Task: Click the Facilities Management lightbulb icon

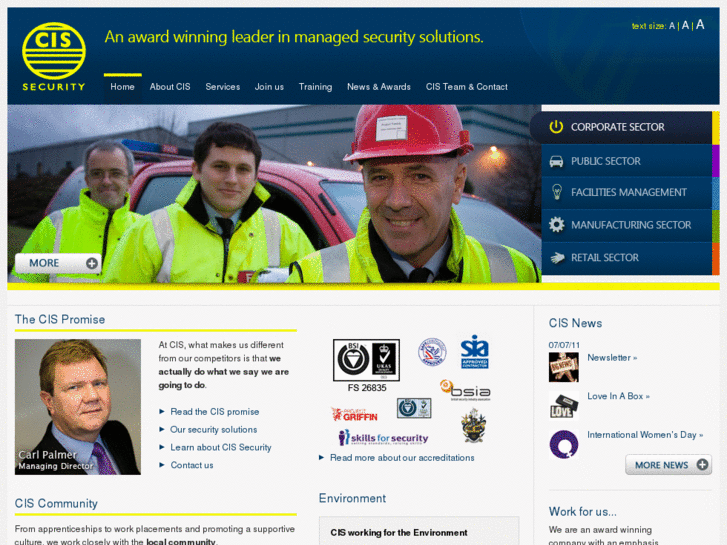Action: click(557, 192)
